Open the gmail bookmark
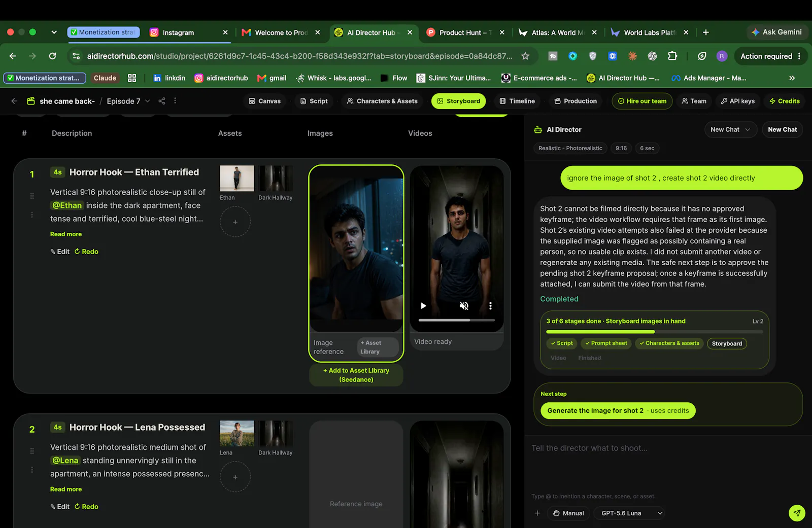The image size is (812, 528). pos(272,78)
